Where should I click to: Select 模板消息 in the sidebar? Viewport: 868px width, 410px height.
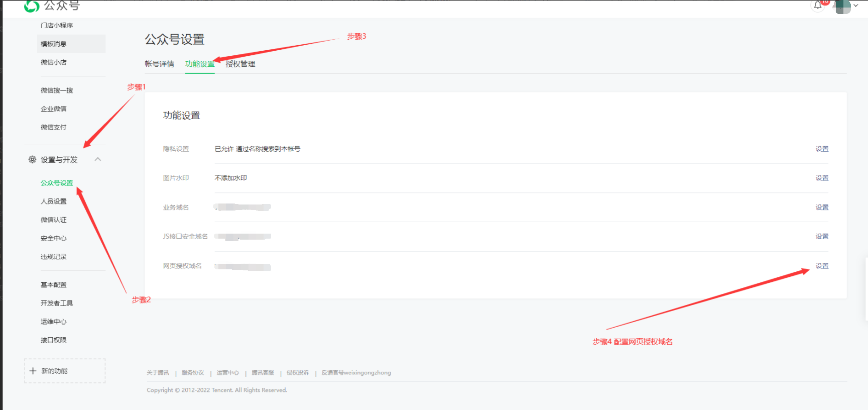[54, 44]
